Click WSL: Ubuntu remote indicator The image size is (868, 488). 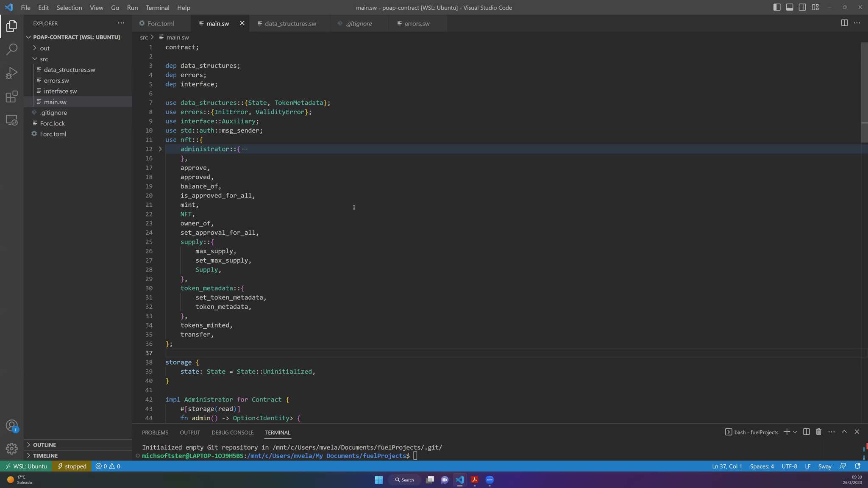pyautogui.click(x=26, y=466)
